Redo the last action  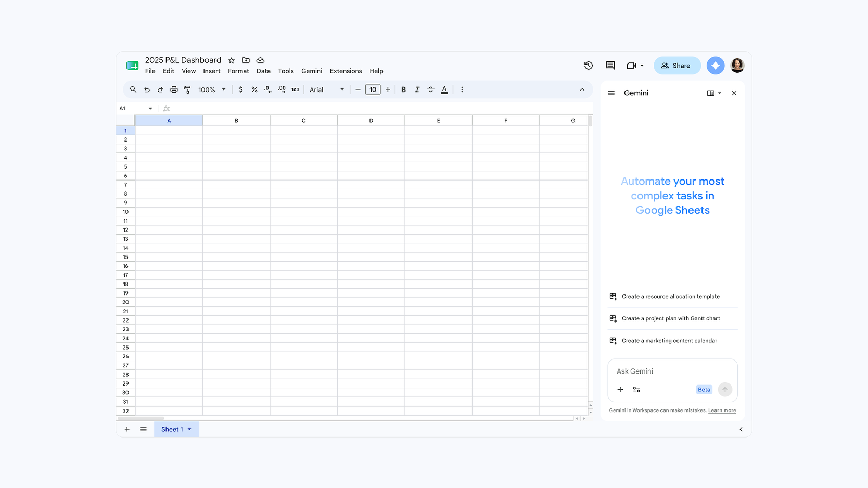160,89
